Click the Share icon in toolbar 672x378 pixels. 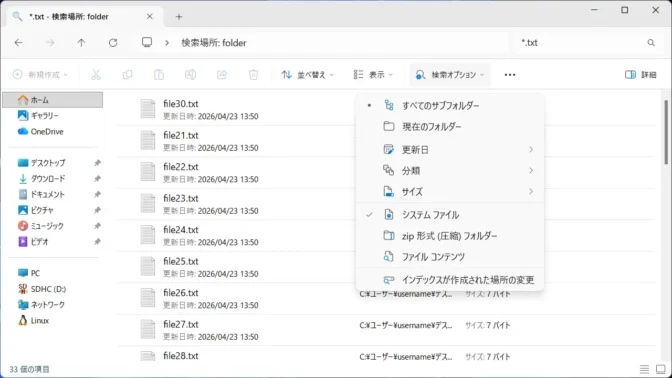point(222,75)
